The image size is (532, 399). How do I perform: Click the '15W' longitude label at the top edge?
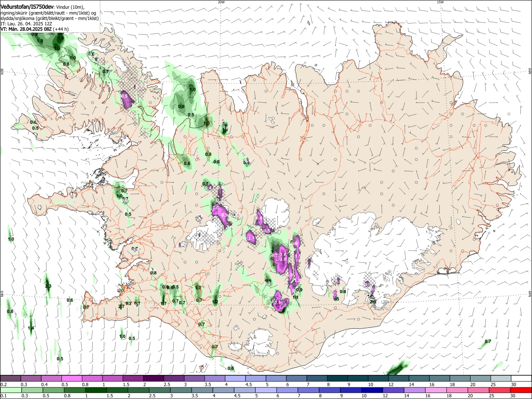(x=440, y=2)
